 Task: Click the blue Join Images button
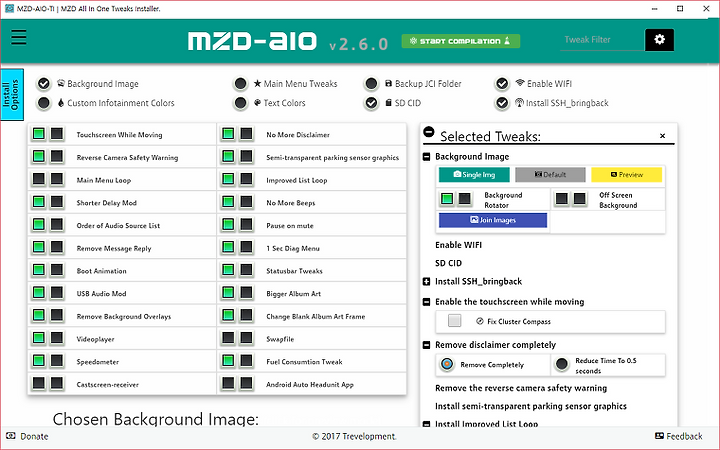pyautogui.click(x=493, y=220)
